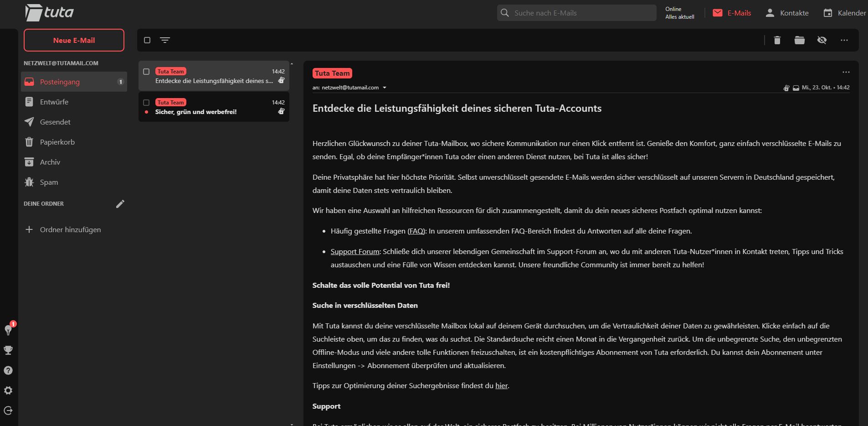Open Settings via the gear icon
Viewport: 868px width, 426px height.
(x=8, y=390)
